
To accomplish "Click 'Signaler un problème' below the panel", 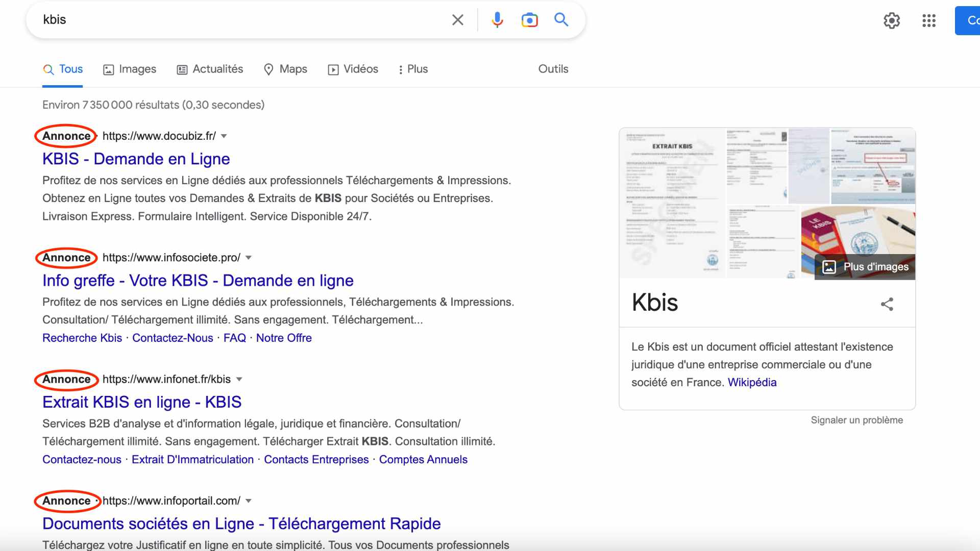I will click(x=857, y=420).
